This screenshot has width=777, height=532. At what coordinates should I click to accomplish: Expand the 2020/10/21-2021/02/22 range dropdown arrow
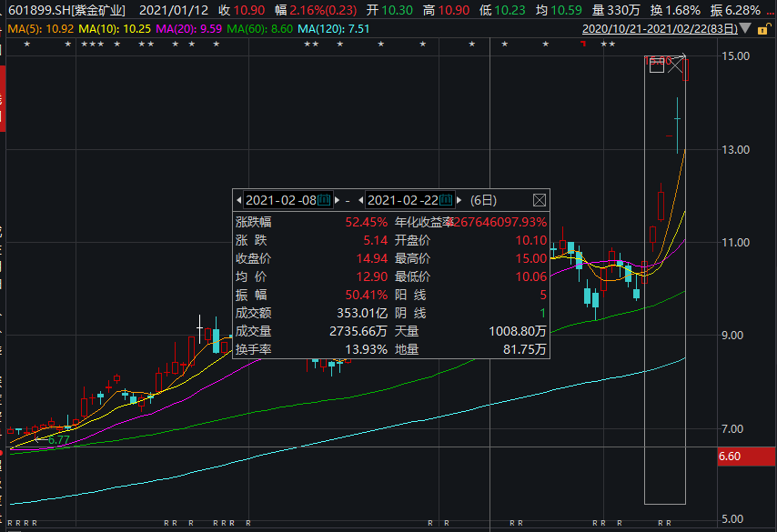pos(745,29)
